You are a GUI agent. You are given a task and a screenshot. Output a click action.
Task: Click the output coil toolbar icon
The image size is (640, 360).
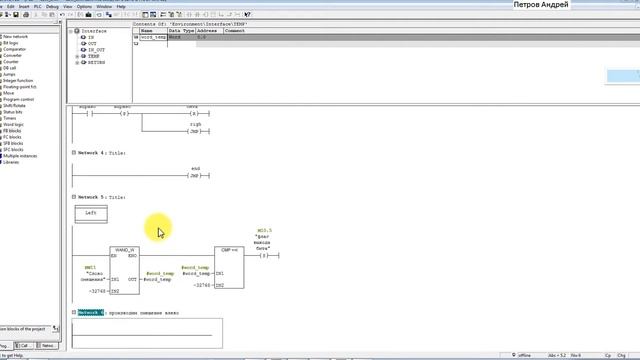(x=205, y=15)
